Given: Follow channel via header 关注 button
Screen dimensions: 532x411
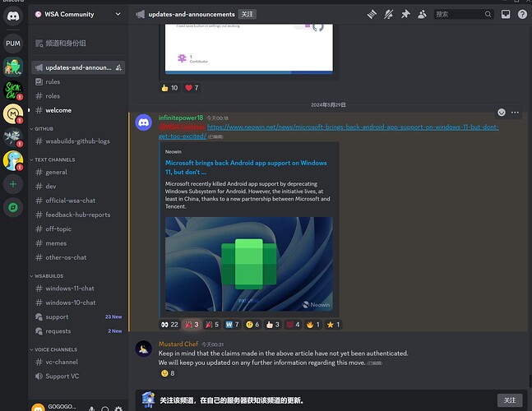Looking at the screenshot, I should pyautogui.click(x=247, y=14).
